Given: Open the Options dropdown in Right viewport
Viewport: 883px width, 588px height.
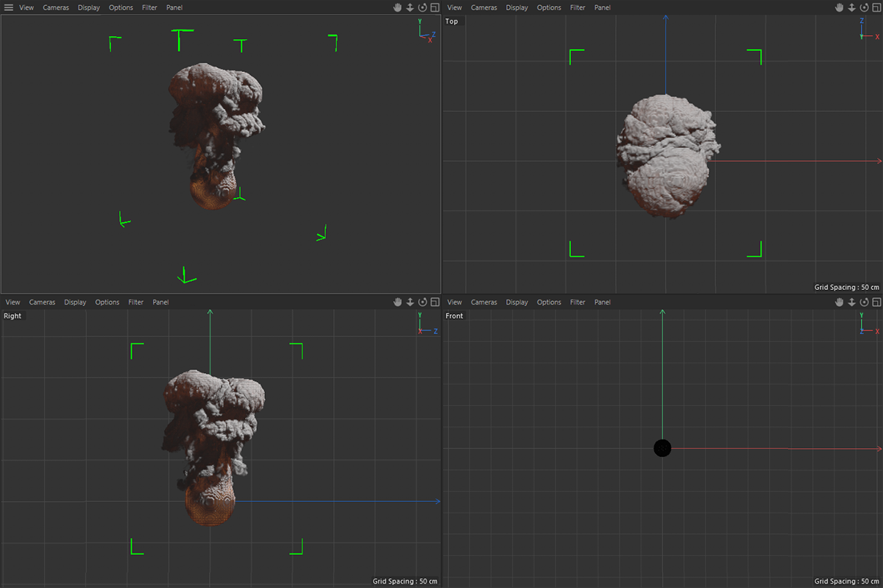Looking at the screenshot, I should [107, 302].
